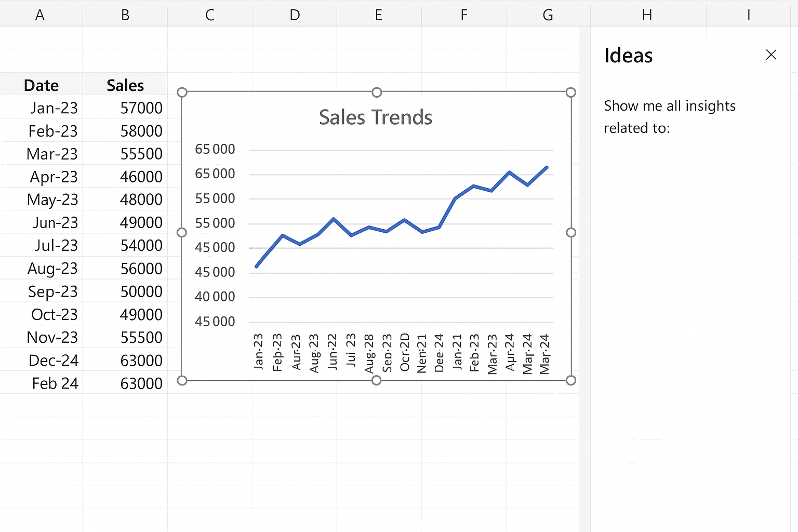Click sales value 48000
798x532 pixels.
coord(125,199)
